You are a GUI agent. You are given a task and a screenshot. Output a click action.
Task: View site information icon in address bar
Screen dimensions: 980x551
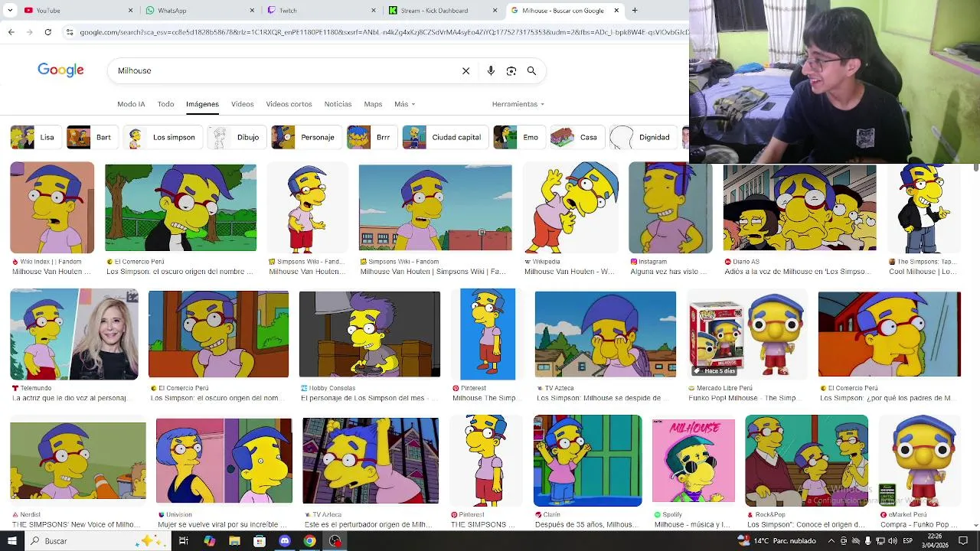[x=70, y=32]
